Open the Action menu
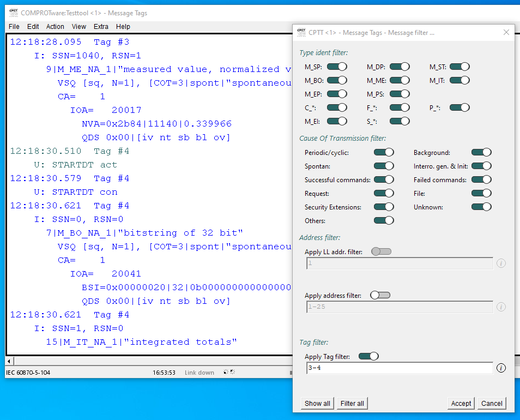Image resolution: width=520 pixels, height=420 pixels. [x=55, y=27]
